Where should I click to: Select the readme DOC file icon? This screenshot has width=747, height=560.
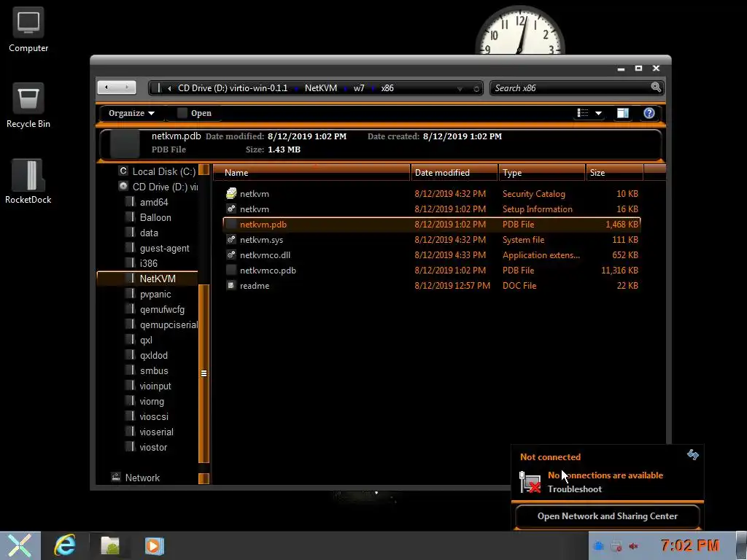[x=231, y=285]
